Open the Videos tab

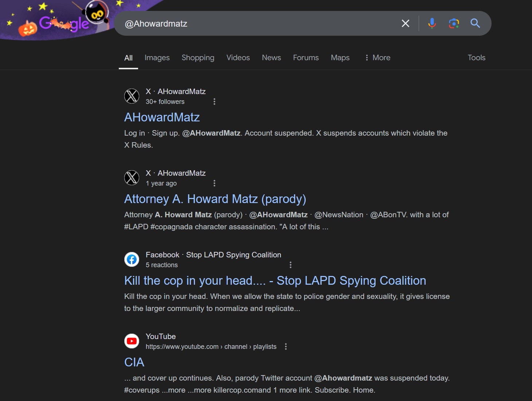[x=238, y=58]
